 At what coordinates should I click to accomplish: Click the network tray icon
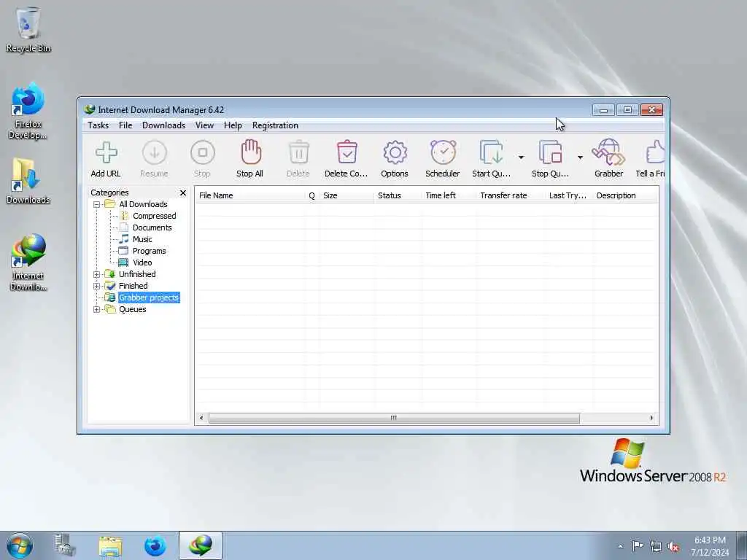click(656, 547)
